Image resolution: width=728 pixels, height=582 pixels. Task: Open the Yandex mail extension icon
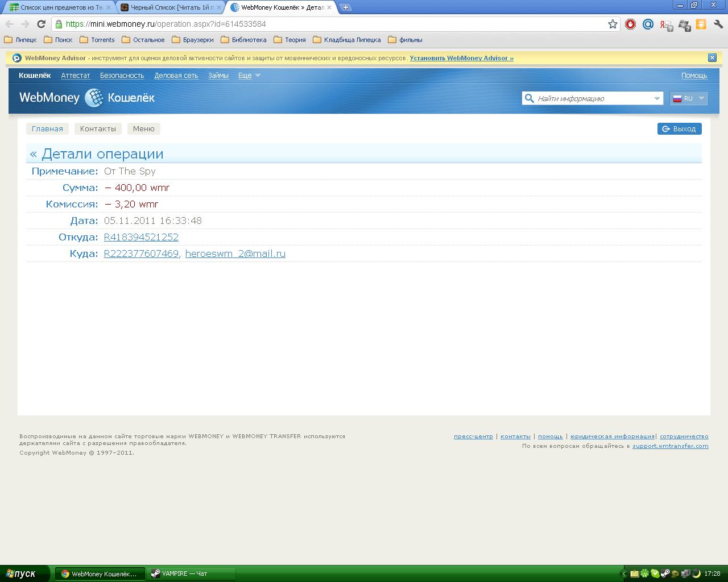click(x=666, y=24)
